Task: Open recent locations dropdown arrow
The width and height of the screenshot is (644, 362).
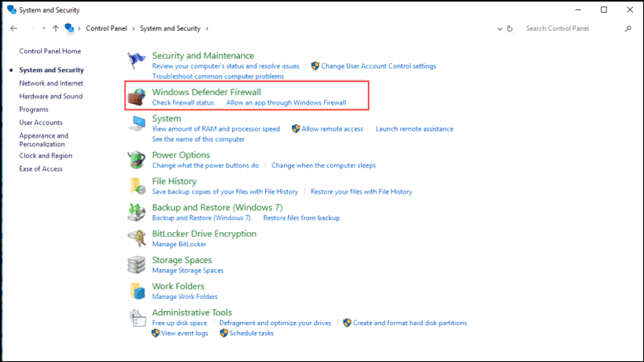Action: [x=43, y=28]
